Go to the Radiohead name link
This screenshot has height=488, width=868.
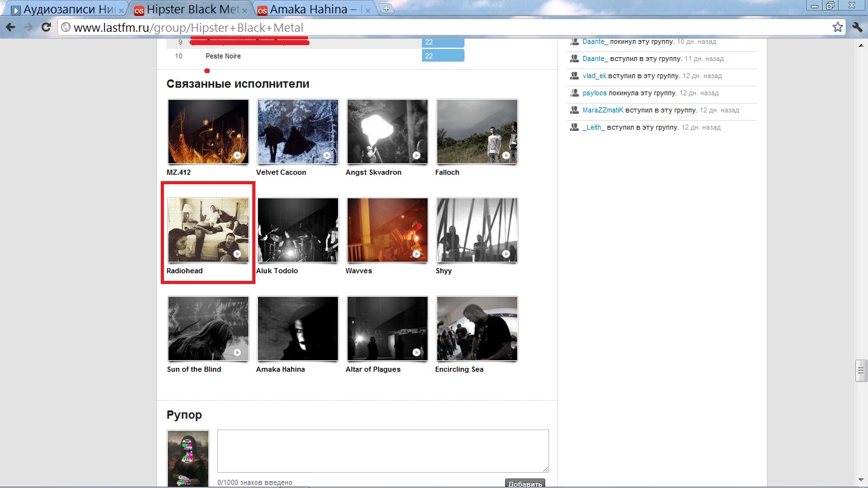pos(184,271)
